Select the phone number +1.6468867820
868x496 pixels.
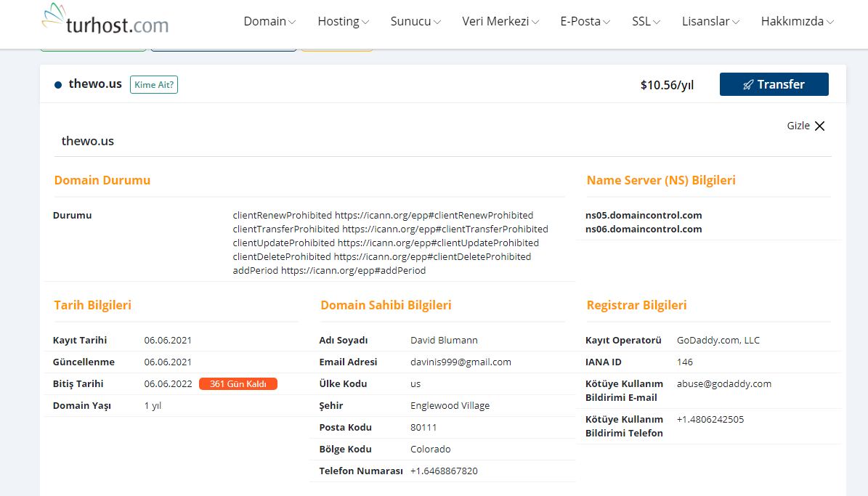444,471
